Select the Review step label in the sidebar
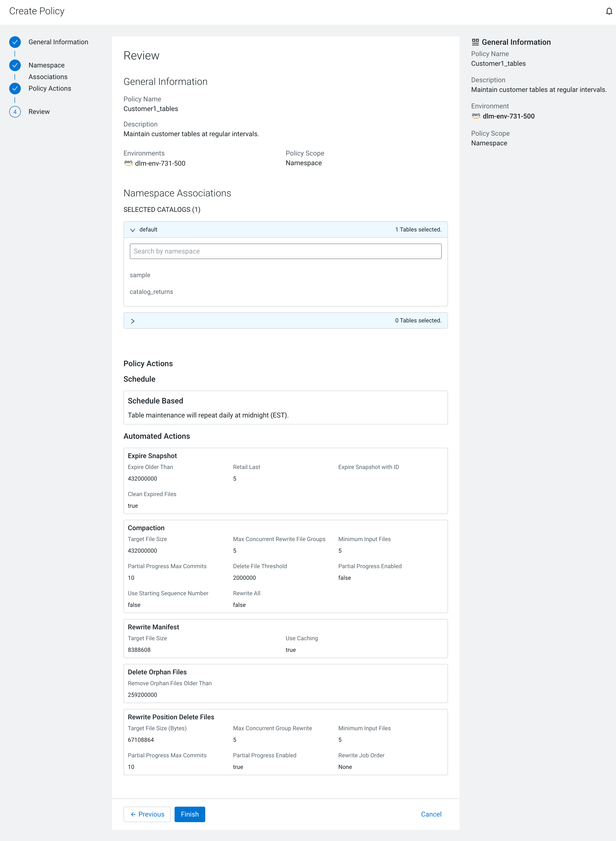Viewport: 616px width, 841px height. [x=39, y=112]
